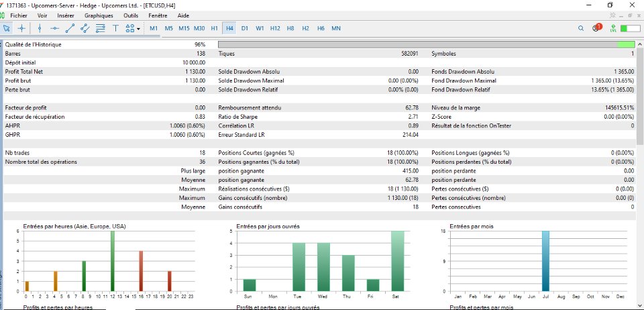Click the 'Z-Score' label
The width and height of the screenshot is (644, 310).
point(441,117)
